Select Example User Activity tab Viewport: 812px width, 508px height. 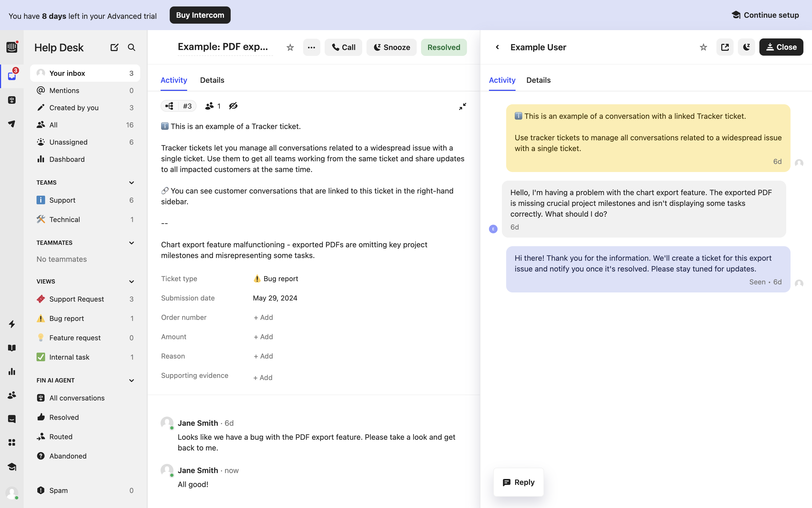tap(502, 80)
